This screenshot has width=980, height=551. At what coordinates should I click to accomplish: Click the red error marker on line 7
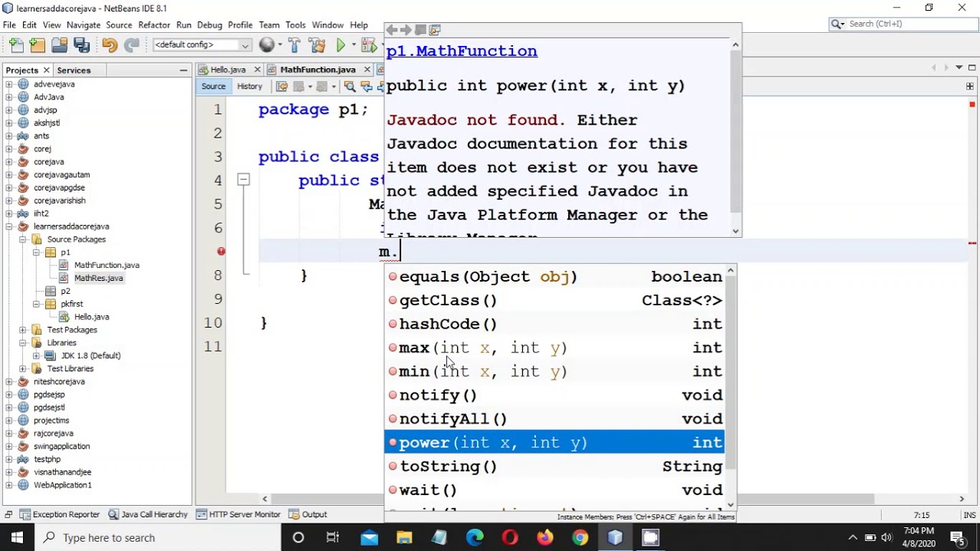pyautogui.click(x=220, y=251)
